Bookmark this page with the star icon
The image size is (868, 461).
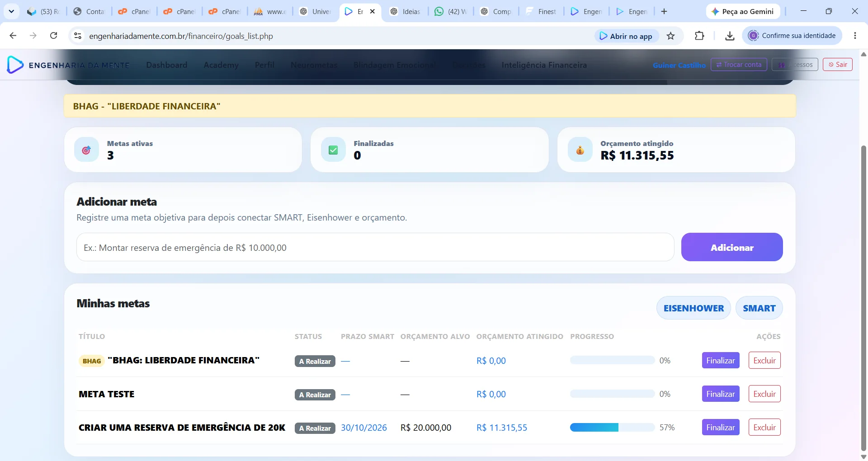tap(671, 36)
